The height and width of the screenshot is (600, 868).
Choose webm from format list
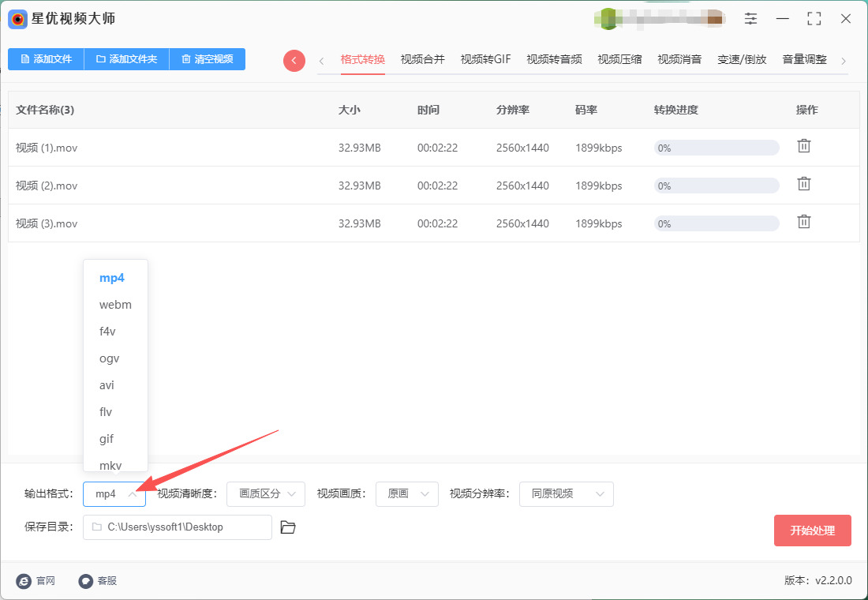tap(115, 305)
